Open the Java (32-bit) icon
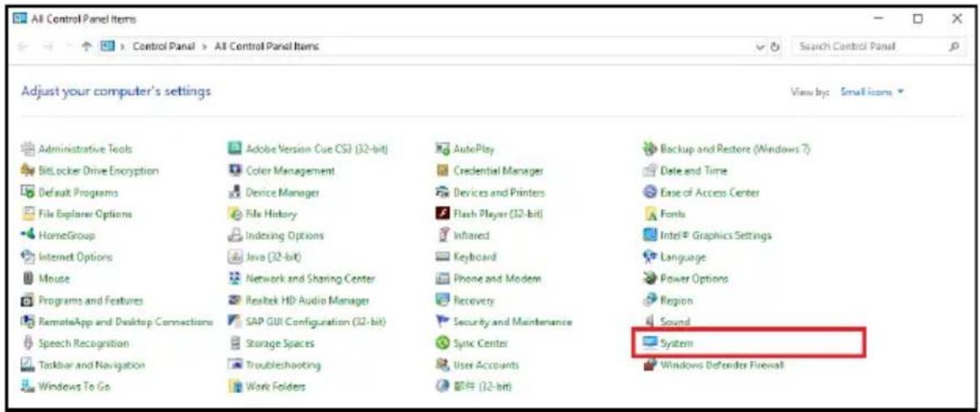 pyautogui.click(x=234, y=256)
